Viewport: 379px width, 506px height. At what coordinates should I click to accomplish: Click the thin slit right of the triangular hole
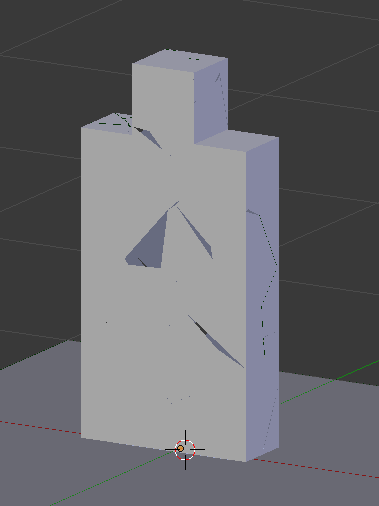195,232
